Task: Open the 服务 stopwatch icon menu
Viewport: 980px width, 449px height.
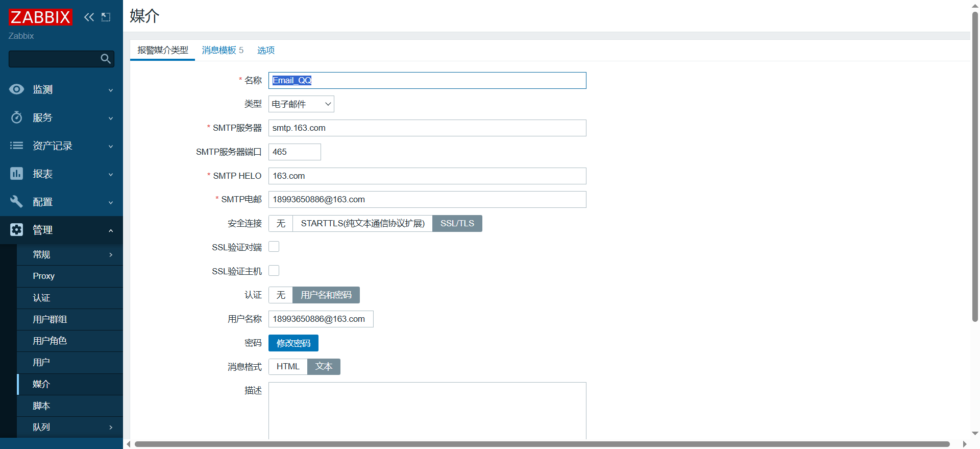Action: pyautogui.click(x=17, y=117)
